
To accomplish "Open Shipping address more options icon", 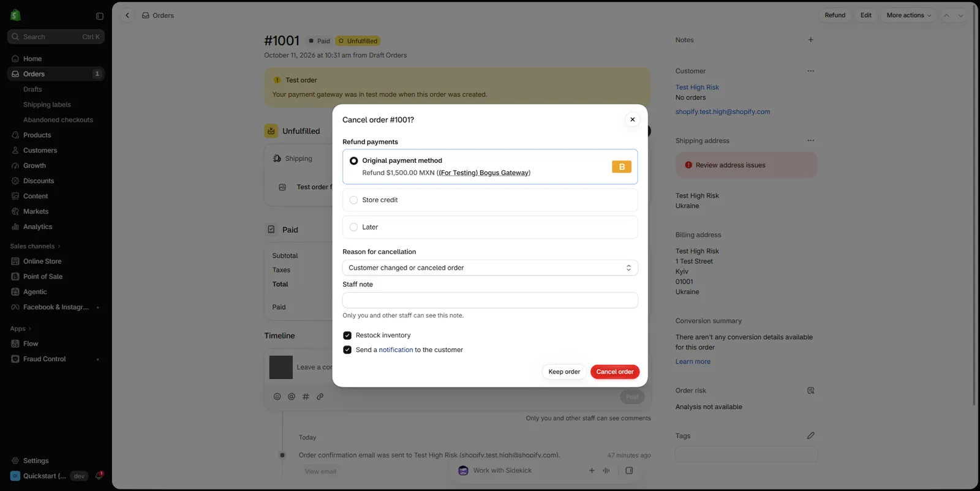I will tap(810, 141).
